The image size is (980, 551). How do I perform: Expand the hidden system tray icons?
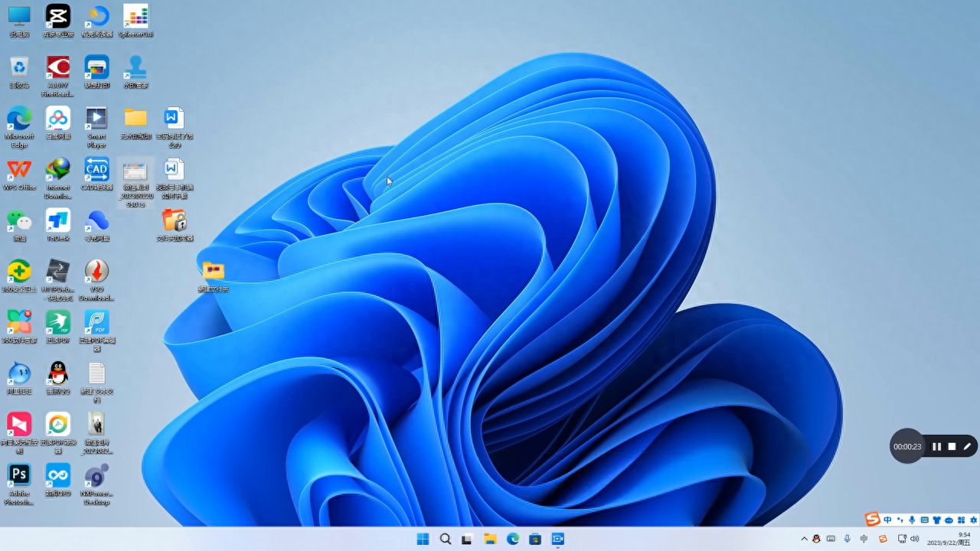804,539
